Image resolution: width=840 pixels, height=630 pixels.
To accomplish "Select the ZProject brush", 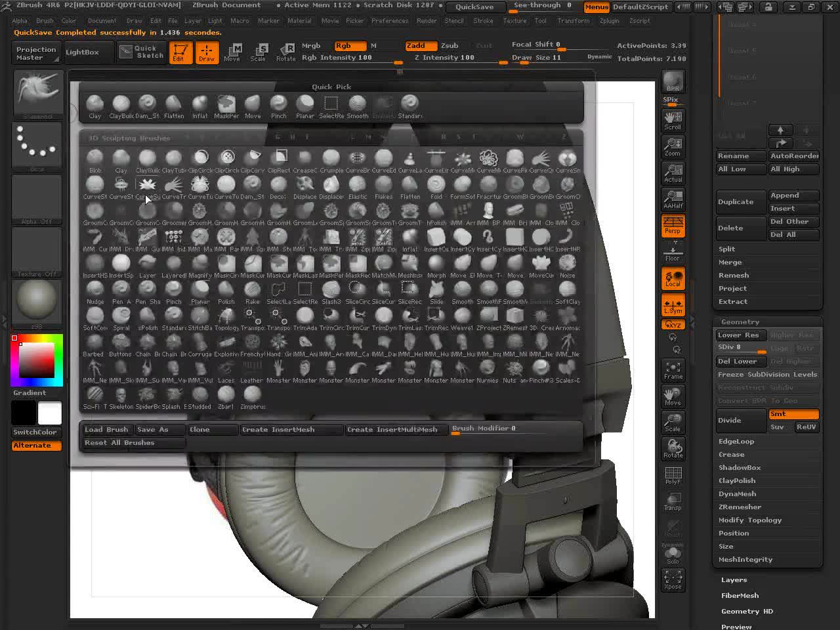I will 489,319.
